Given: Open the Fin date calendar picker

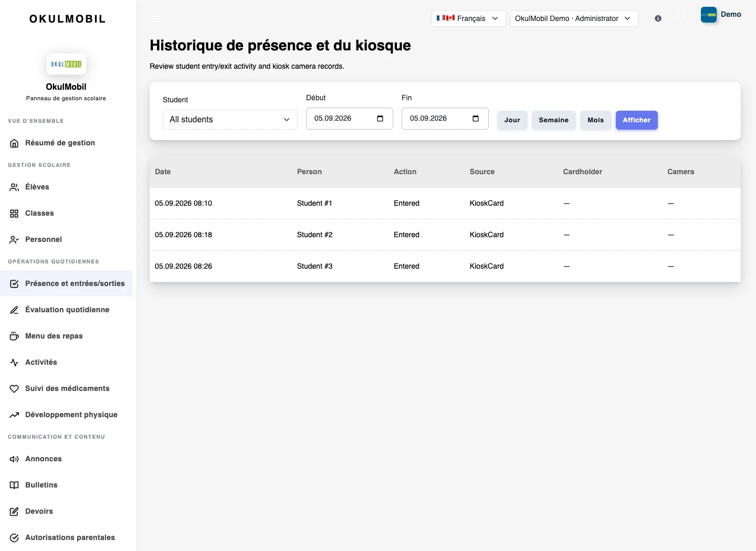Looking at the screenshot, I should (476, 119).
